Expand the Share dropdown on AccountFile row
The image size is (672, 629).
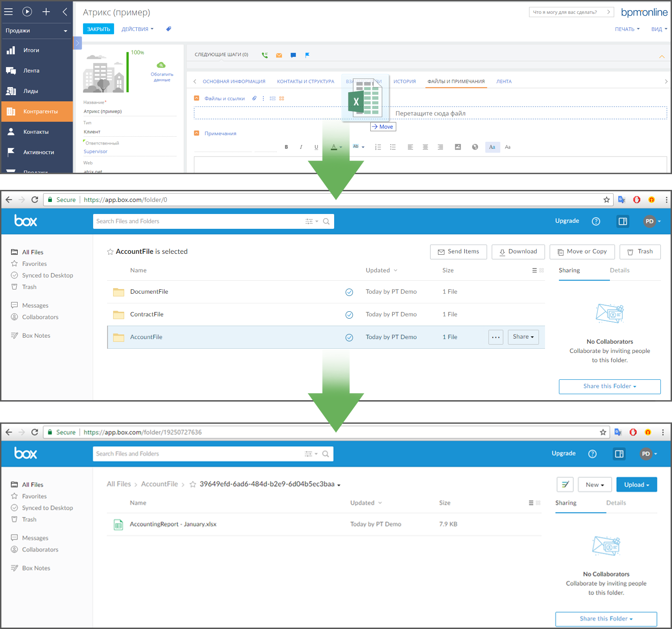pyautogui.click(x=523, y=337)
